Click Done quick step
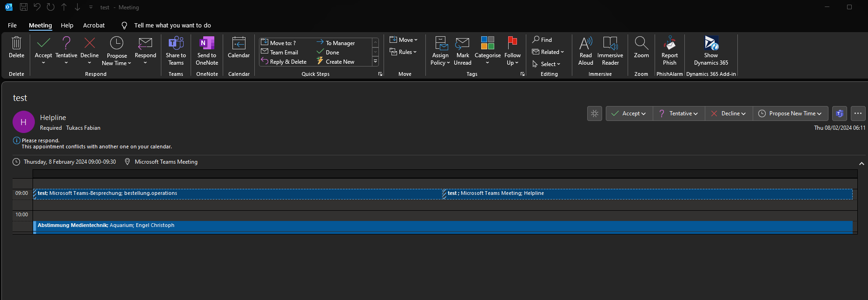Viewport: 868px width, 300px height. point(328,52)
